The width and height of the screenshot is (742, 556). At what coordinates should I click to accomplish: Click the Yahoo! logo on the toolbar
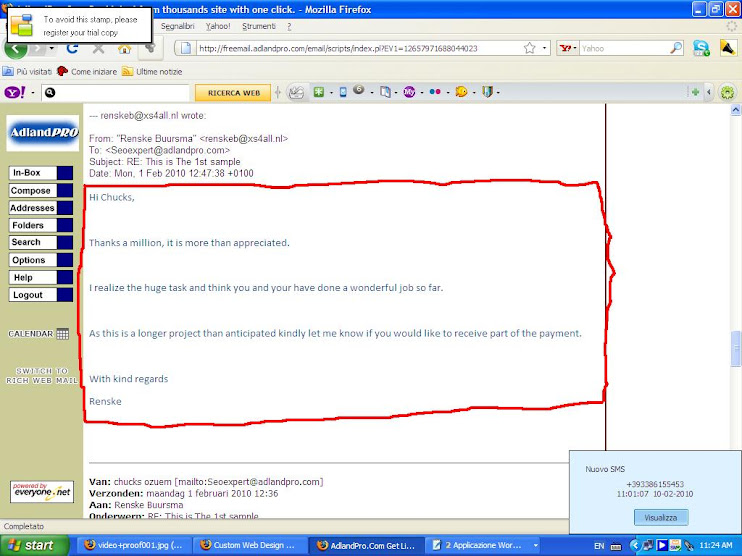[x=15, y=92]
